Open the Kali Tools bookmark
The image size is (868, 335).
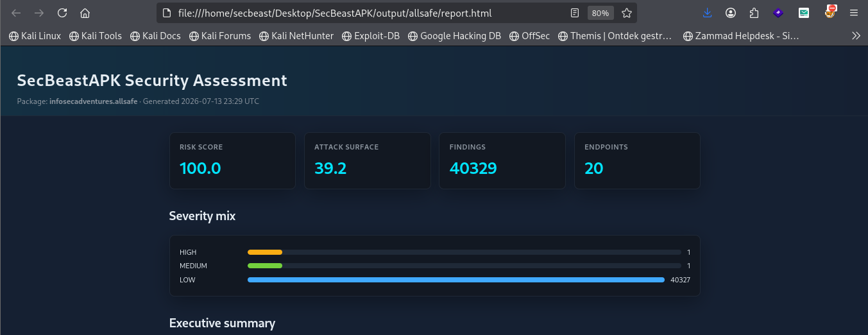[95, 36]
